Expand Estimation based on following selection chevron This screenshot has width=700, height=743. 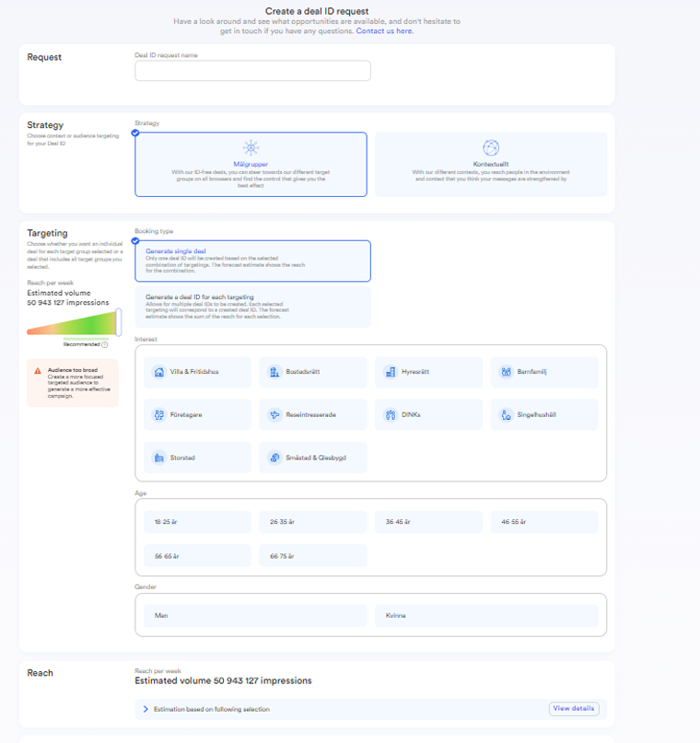click(146, 709)
